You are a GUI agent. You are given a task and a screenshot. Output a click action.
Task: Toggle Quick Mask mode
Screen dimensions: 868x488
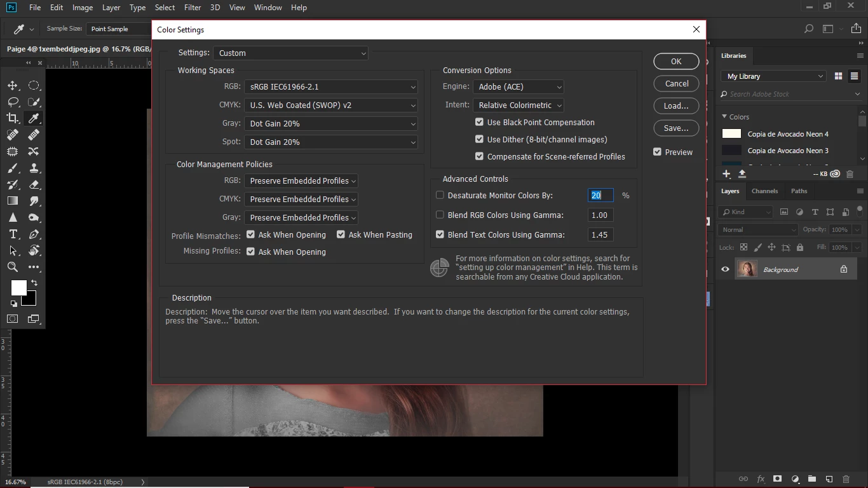click(13, 318)
